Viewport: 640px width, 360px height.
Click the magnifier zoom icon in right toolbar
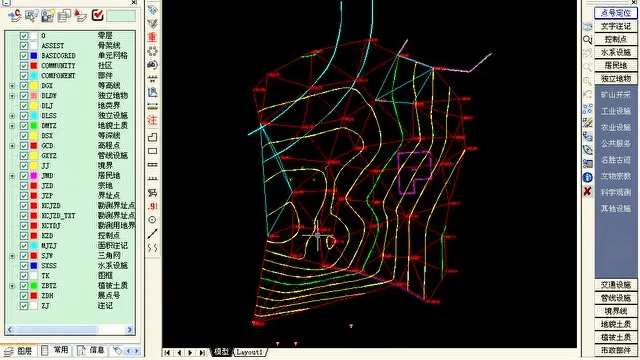(587, 40)
